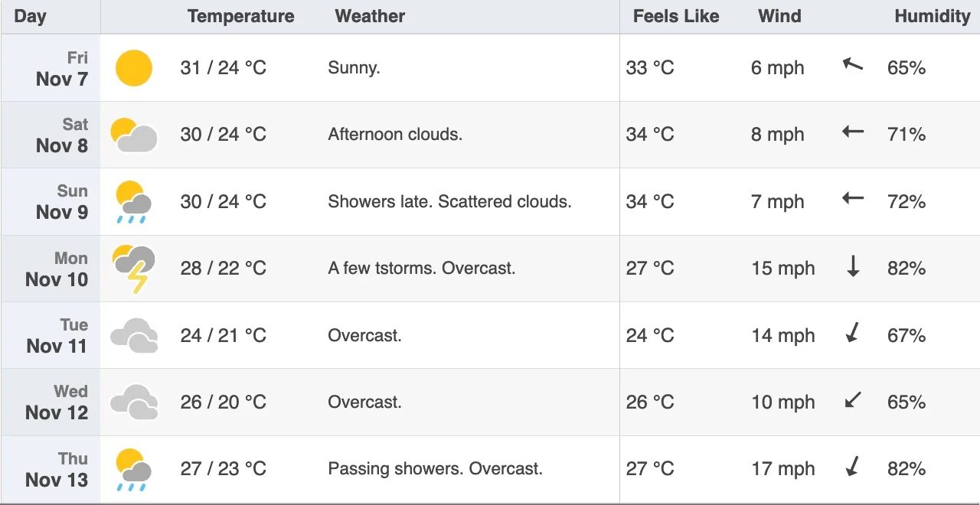The image size is (980, 505).
Task: Select the Day column header
Action: coord(31,16)
